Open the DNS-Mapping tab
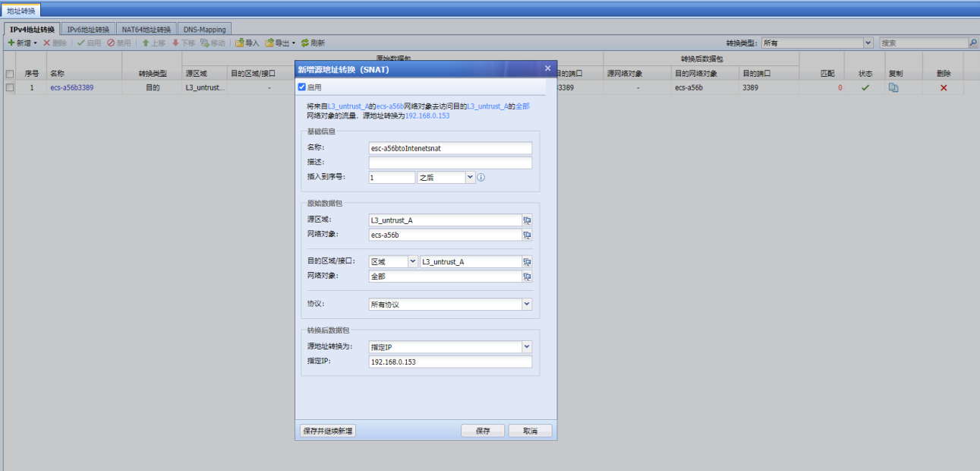This screenshot has height=471, width=980. pos(204,30)
